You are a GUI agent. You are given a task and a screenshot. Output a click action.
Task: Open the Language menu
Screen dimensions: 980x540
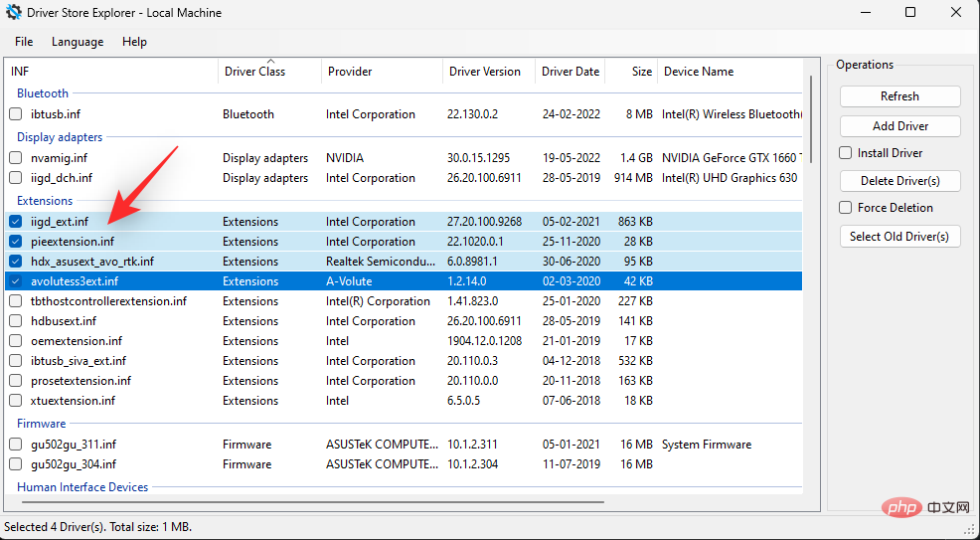tap(78, 42)
